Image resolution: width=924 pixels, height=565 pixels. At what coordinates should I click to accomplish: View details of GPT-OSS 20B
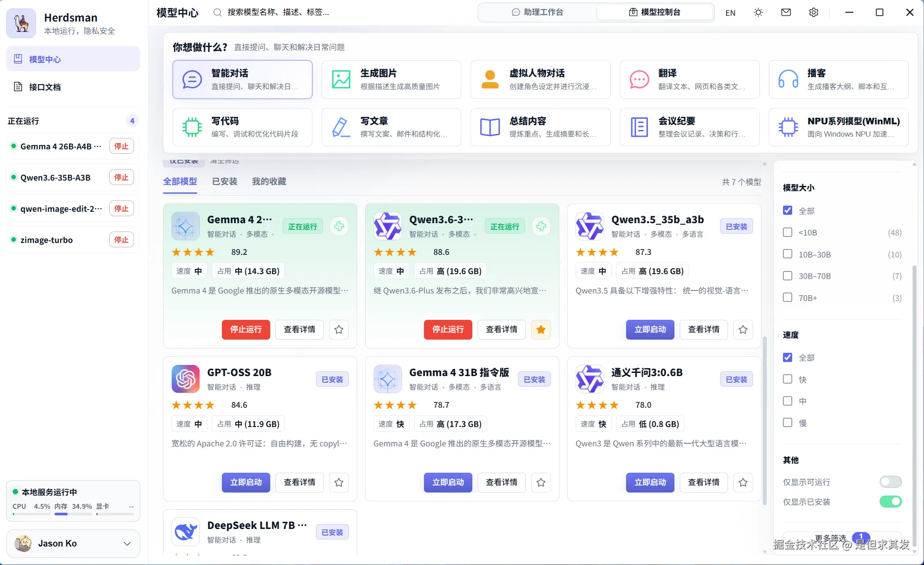300,482
